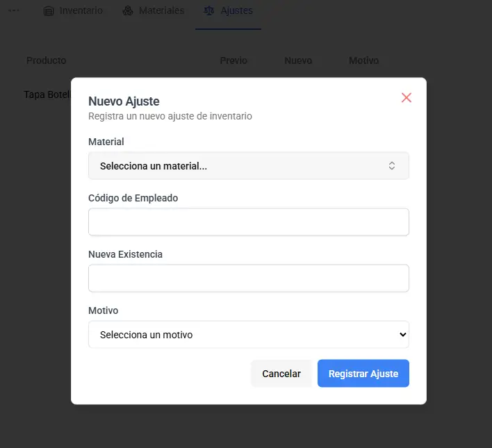Click the Nuevo column header
This screenshot has width=492, height=448.
[298, 60]
